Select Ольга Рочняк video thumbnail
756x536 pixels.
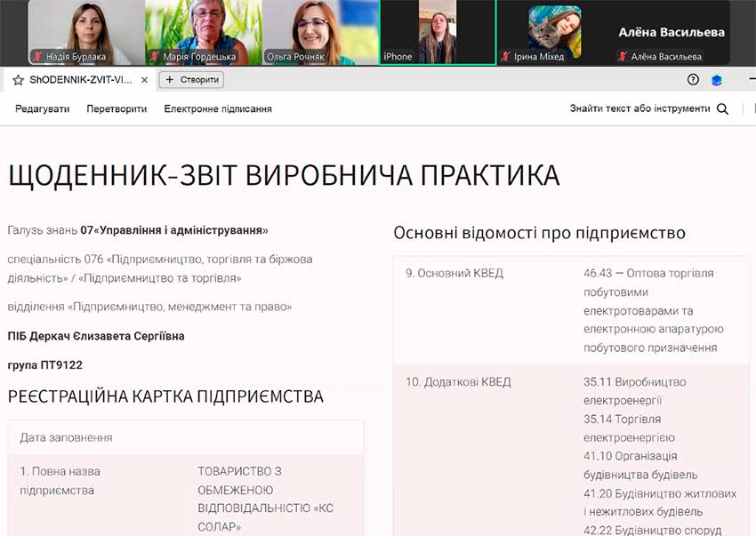coord(320,32)
